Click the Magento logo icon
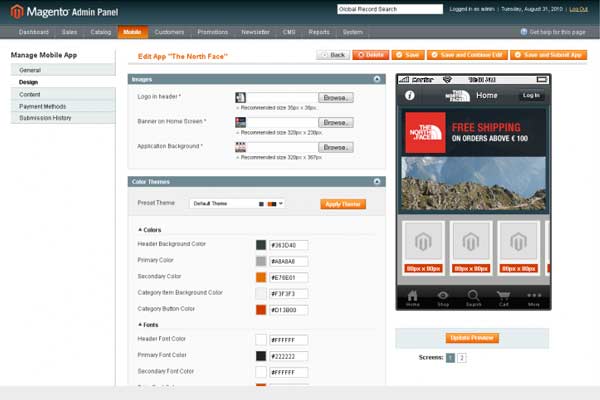Viewport: 600px width, 400px height. 17,11
